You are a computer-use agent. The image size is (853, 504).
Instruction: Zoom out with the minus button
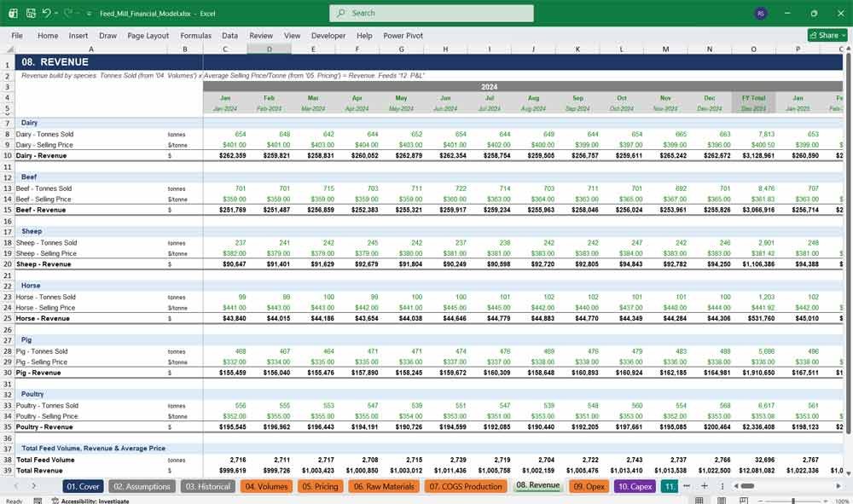(761, 501)
